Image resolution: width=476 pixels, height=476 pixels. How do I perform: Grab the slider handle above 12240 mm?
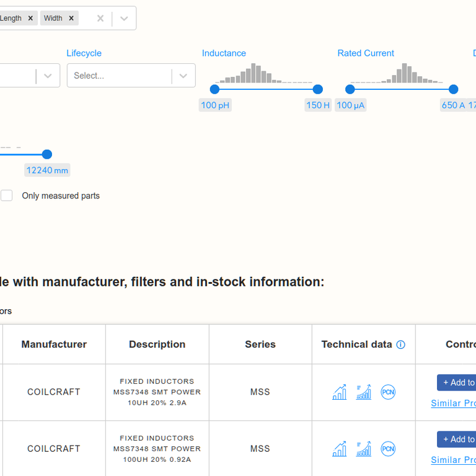pyautogui.click(x=47, y=154)
